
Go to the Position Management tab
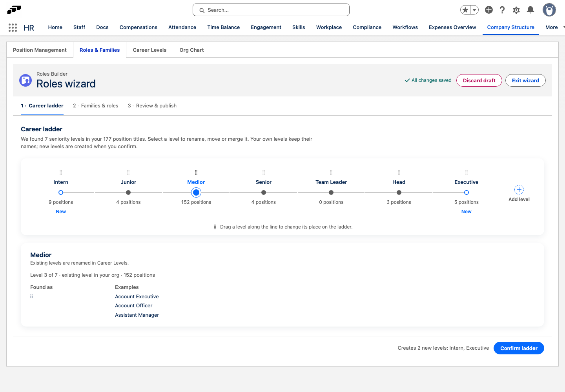[40, 50]
